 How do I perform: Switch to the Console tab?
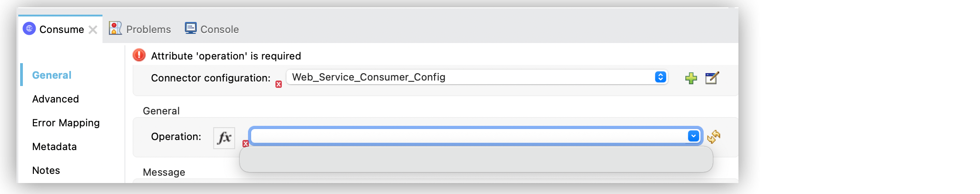[x=220, y=29]
